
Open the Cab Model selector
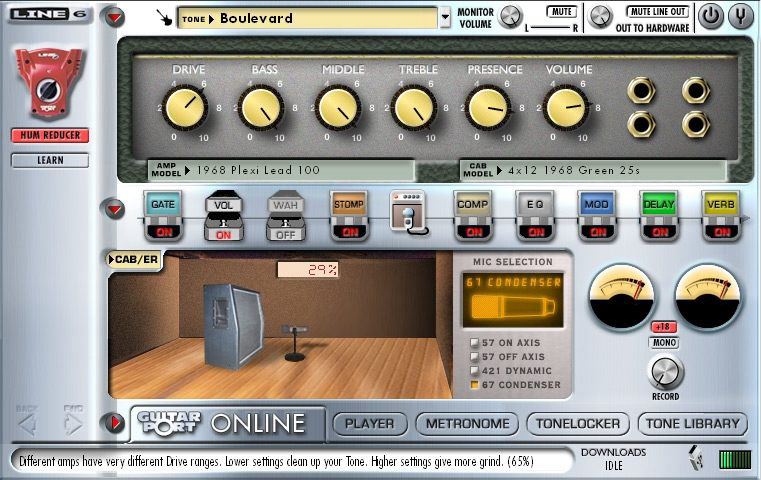point(593,170)
